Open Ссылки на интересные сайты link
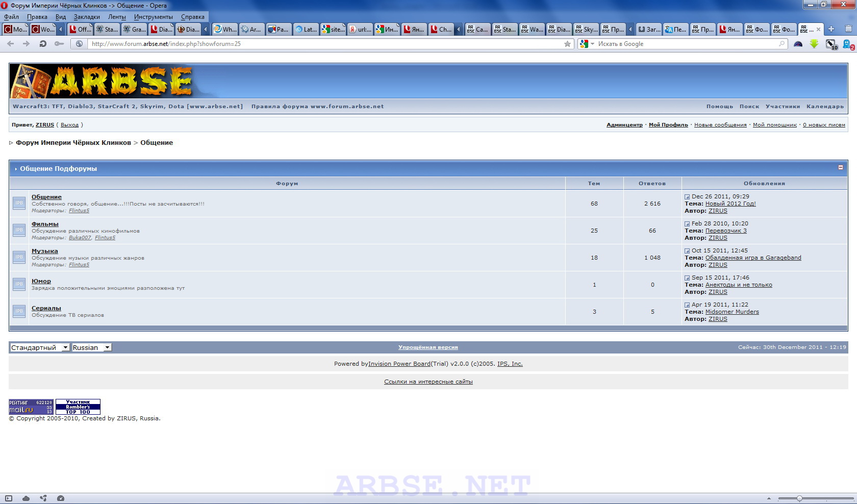The width and height of the screenshot is (857, 504). [x=428, y=382]
